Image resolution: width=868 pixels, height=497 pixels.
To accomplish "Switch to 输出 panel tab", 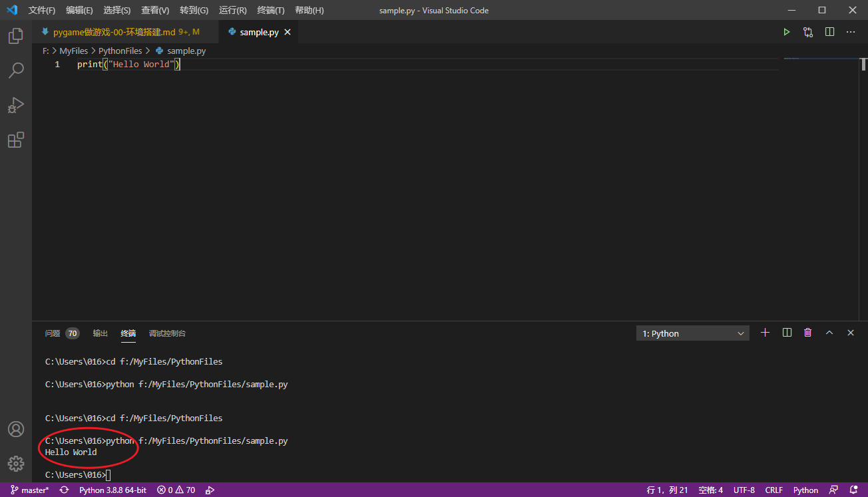I will 101,333.
